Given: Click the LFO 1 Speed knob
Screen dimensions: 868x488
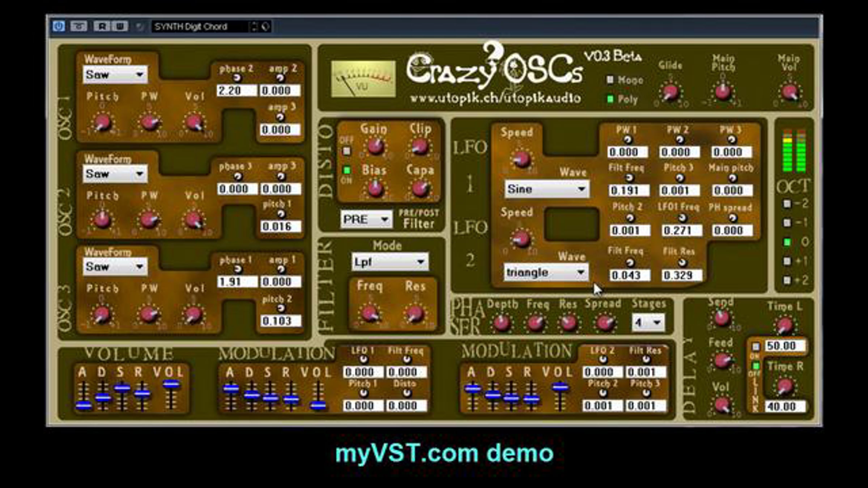Looking at the screenshot, I should (x=522, y=159).
